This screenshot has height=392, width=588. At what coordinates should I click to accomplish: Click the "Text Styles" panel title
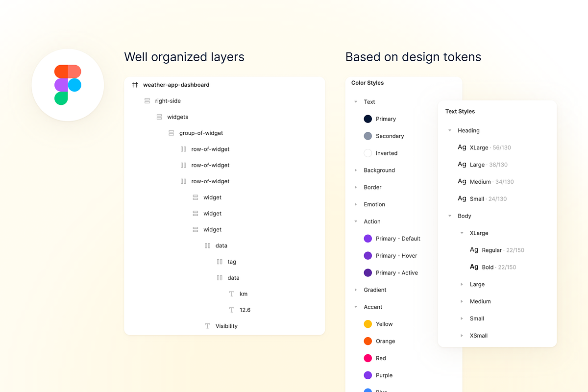click(460, 112)
